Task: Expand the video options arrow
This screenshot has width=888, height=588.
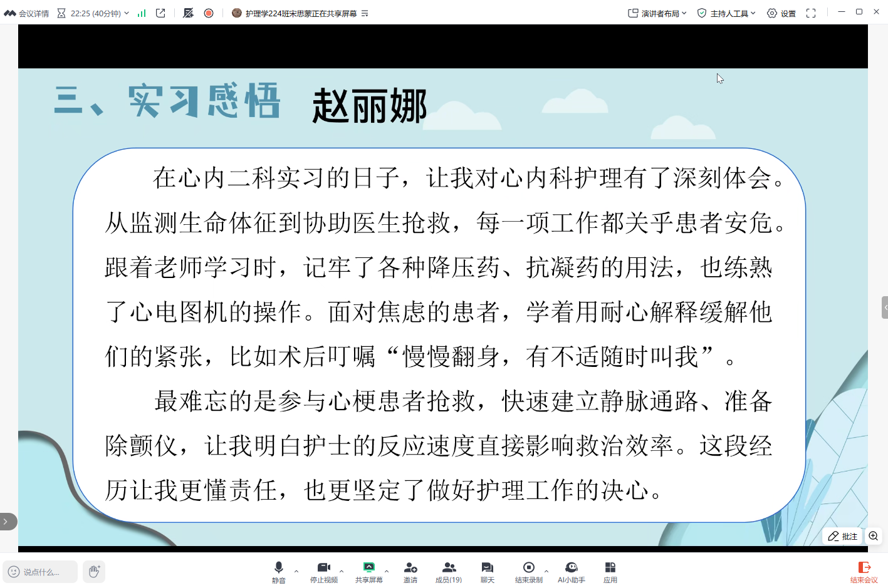Action: (342, 571)
